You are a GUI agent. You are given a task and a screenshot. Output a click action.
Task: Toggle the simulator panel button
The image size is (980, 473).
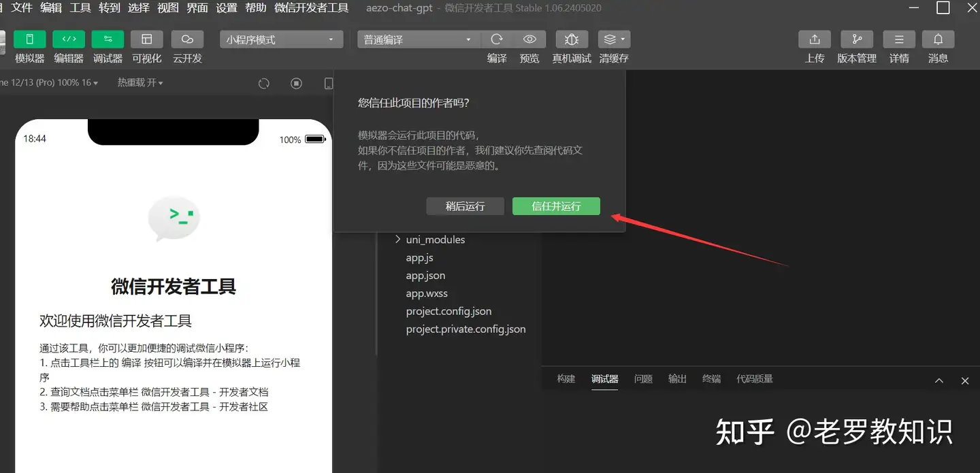tap(30, 39)
